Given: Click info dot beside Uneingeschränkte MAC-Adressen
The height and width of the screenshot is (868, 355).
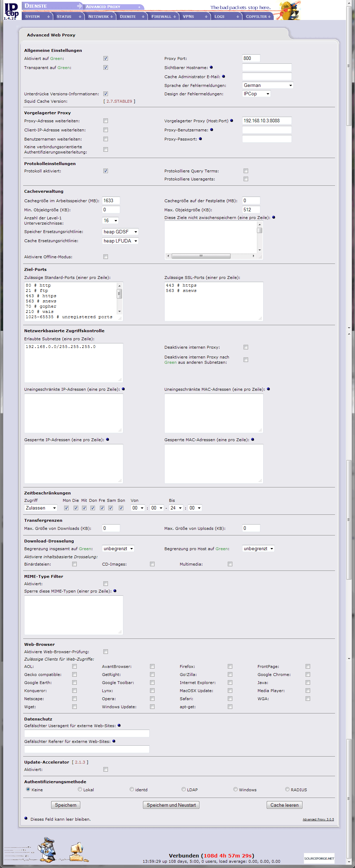Looking at the screenshot, I should pos(268,389).
